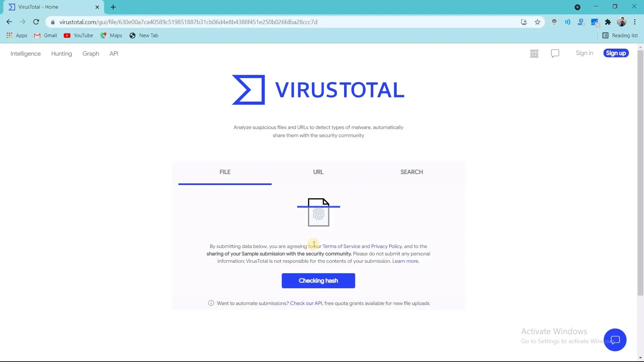Open the Chrome extensions puzzle icon
644x362 pixels.
point(608,22)
